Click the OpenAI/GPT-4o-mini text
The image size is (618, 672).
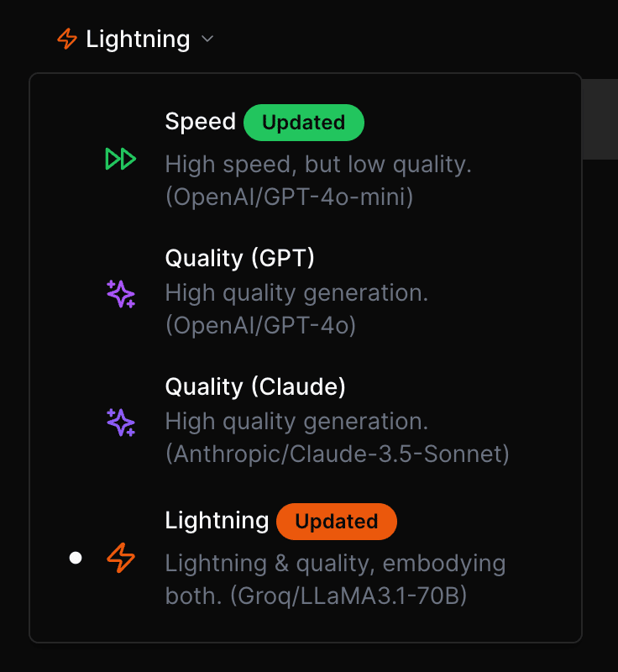(290, 197)
